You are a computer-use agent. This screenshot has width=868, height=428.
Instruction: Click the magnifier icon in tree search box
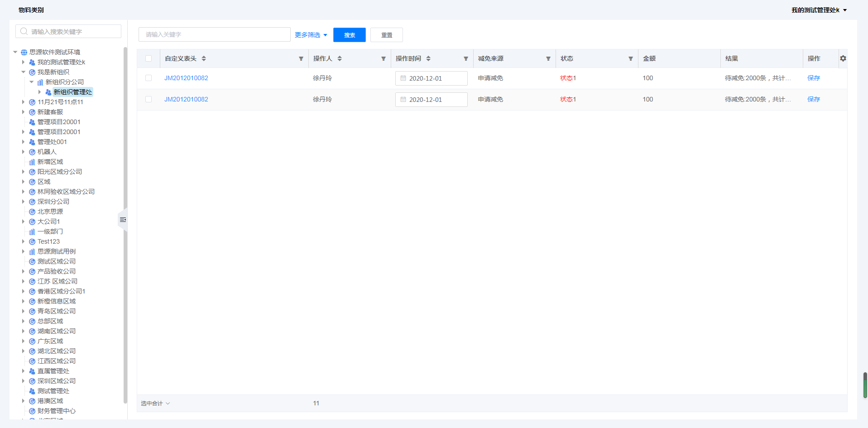pyautogui.click(x=24, y=31)
